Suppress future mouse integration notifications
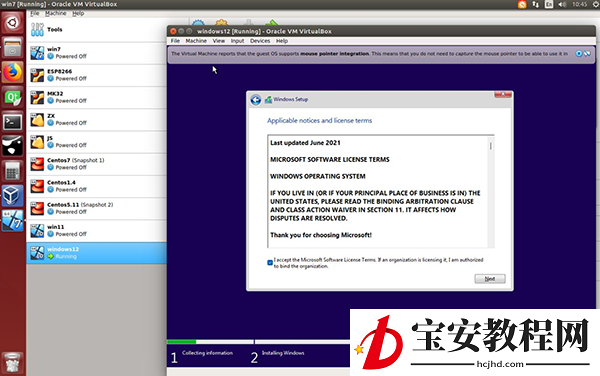600x376 pixels. click(x=587, y=54)
